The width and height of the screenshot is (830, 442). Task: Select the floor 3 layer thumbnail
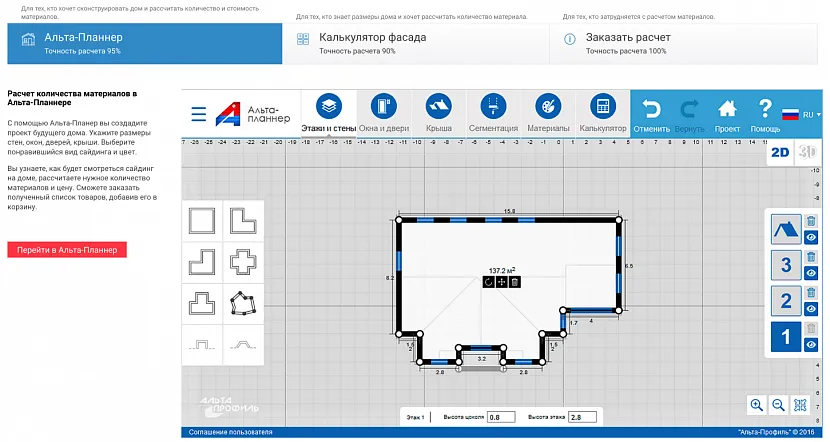point(785,265)
